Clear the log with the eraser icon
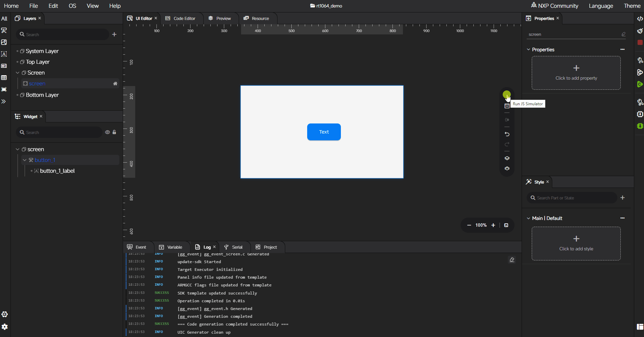The width and height of the screenshot is (644, 337). [x=512, y=260]
